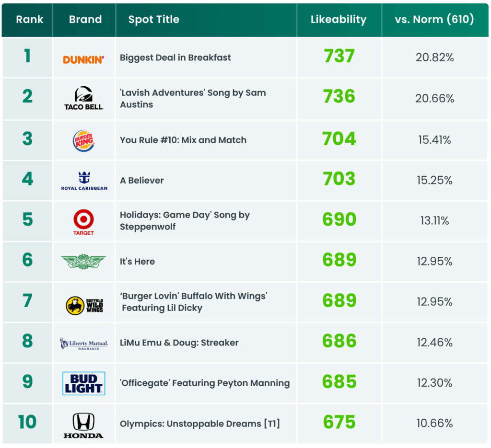Select 'Olympics: Unstoppable Dreams [T1]' title
The height and width of the screenshot is (448, 491).
click(x=200, y=424)
